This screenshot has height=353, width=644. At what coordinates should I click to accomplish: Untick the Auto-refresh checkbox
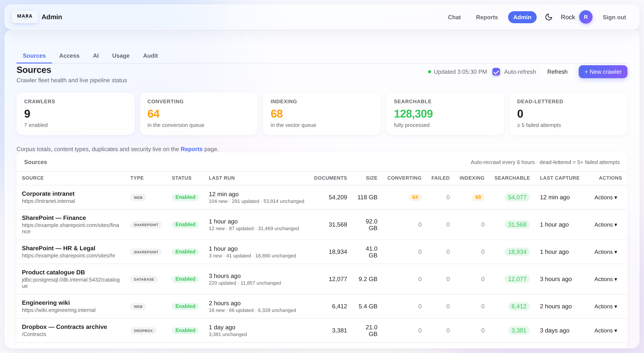(496, 72)
